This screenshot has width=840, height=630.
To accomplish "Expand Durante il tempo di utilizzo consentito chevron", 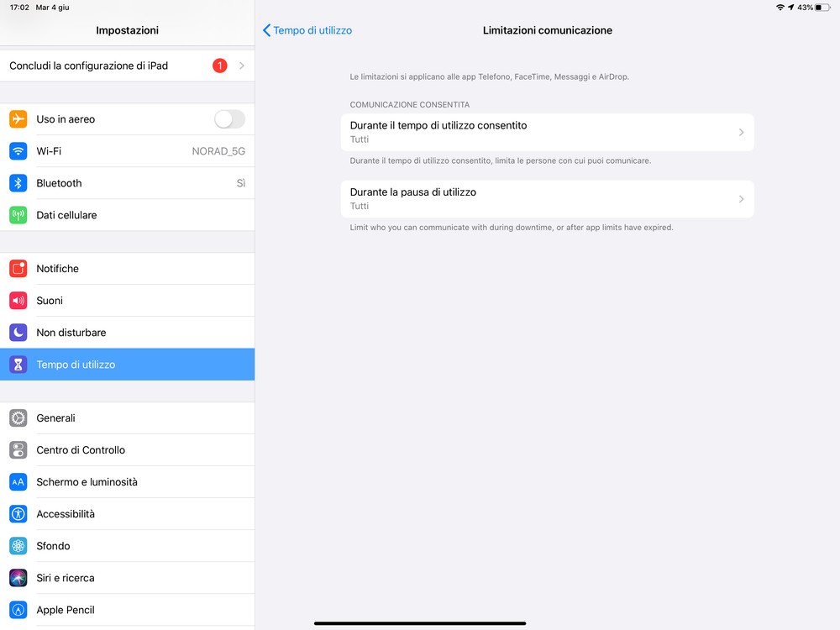I will [x=742, y=133].
